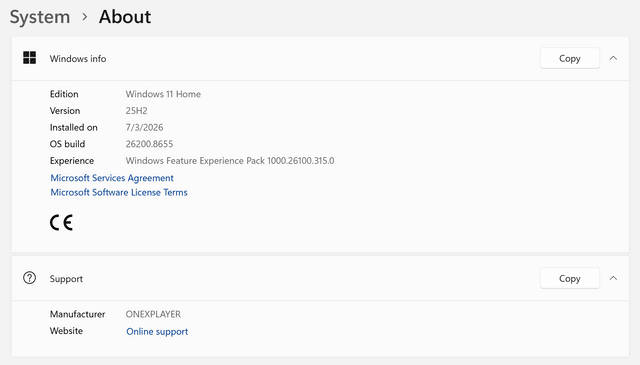
Task: Click the Experience label
Action: [x=72, y=161]
